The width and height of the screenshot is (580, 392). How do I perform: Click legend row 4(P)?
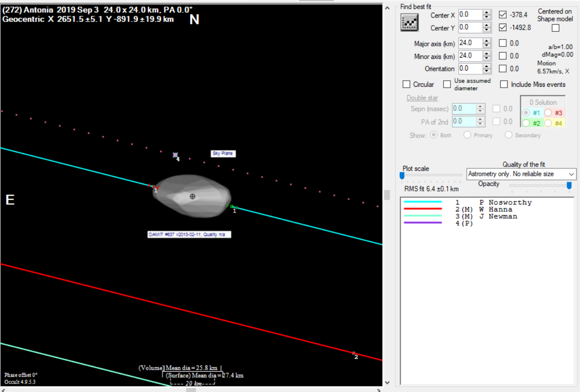click(x=438, y=223)
